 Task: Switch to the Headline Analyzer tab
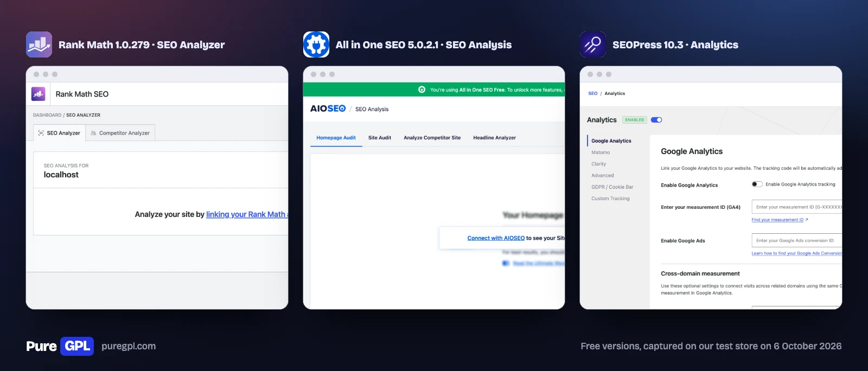point(495,138)
